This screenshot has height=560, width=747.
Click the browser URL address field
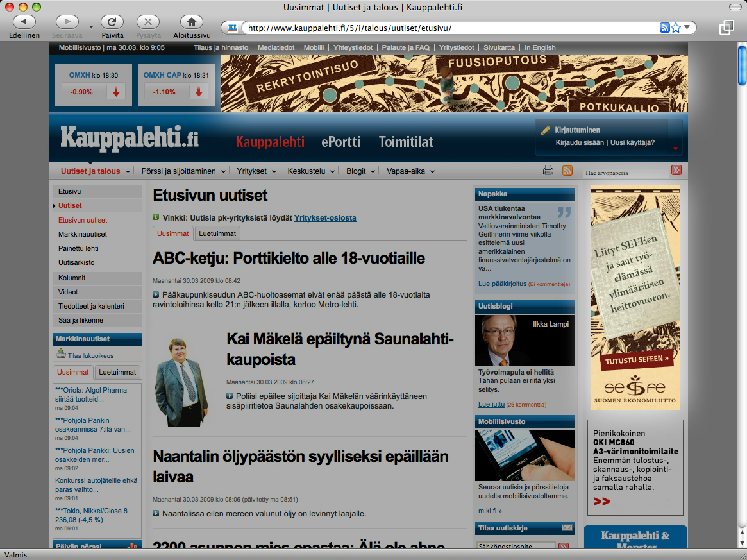tap(450, 28)
